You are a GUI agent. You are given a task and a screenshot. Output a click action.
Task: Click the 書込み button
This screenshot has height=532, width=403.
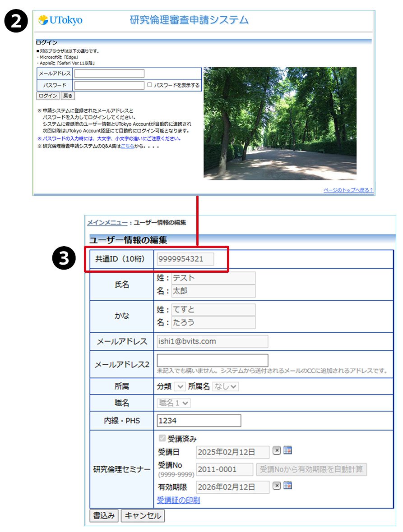coord(104,516)
